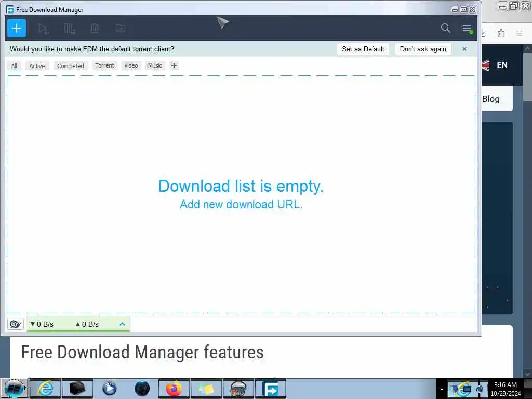Open browser extensions puzzle icon
The height and width of the screenshot is (399, 532).
click(x=501, y=33)
